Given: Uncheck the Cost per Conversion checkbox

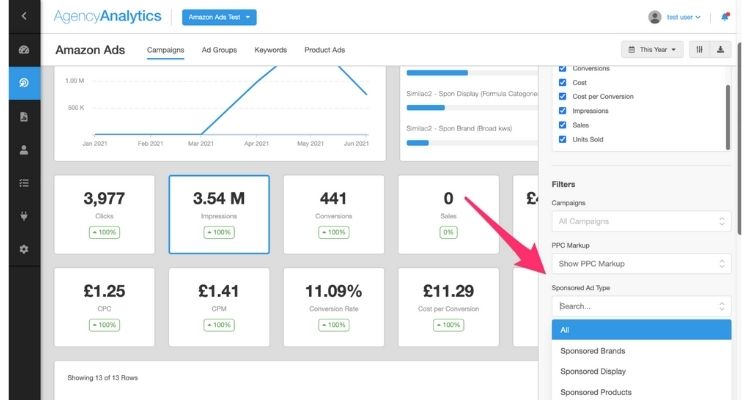Looking at the screenshot, I should coord(562,96).
